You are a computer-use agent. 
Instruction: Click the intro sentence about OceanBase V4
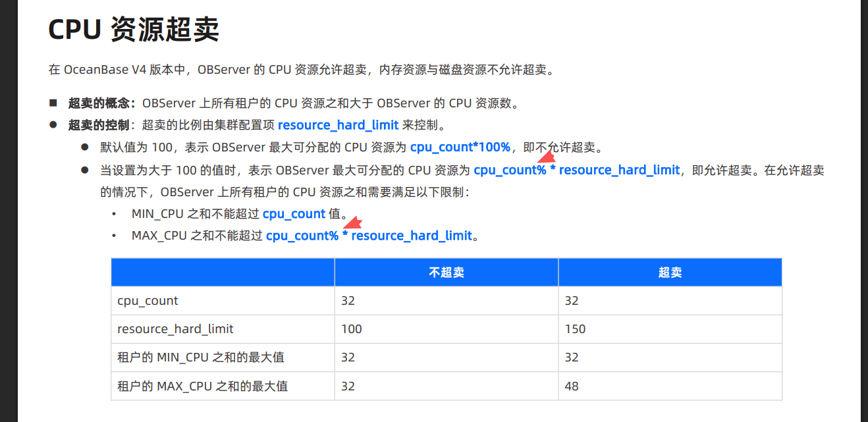300,70
